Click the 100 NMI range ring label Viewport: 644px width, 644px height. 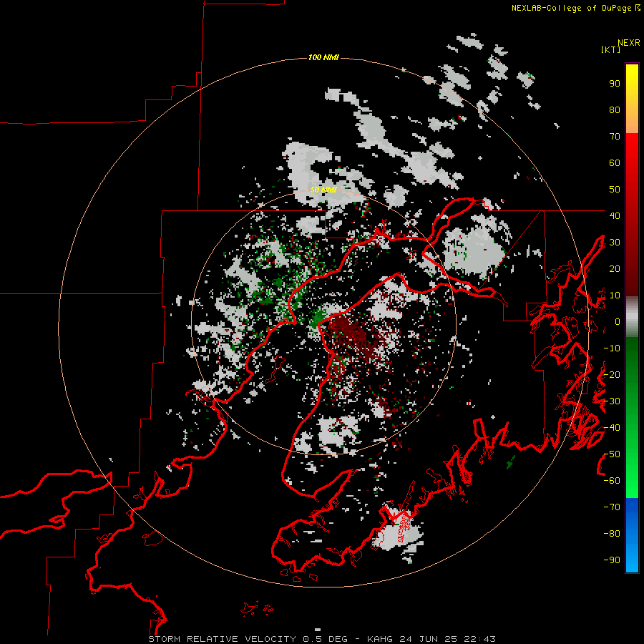[x=323, y=57]
